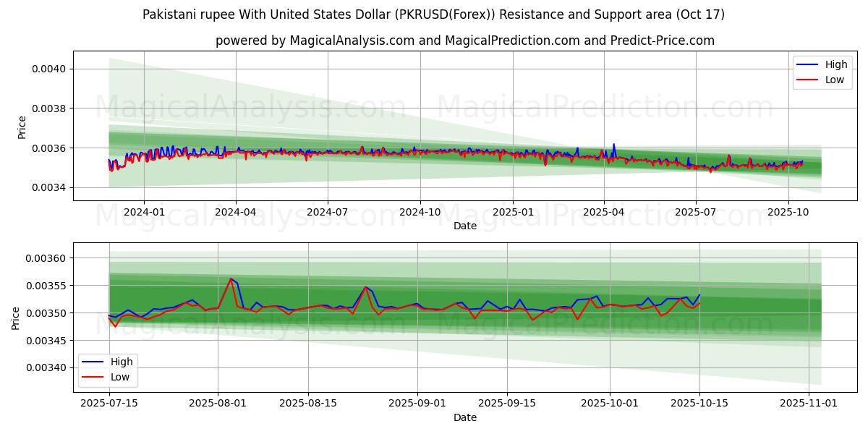Click the 2025-07-15 tick on bottom chart
This screenshot has width=868, height=434.
click(109, 404)
